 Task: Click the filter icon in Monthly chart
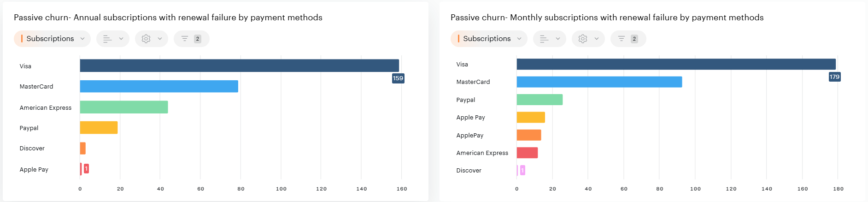click(622, 39)
